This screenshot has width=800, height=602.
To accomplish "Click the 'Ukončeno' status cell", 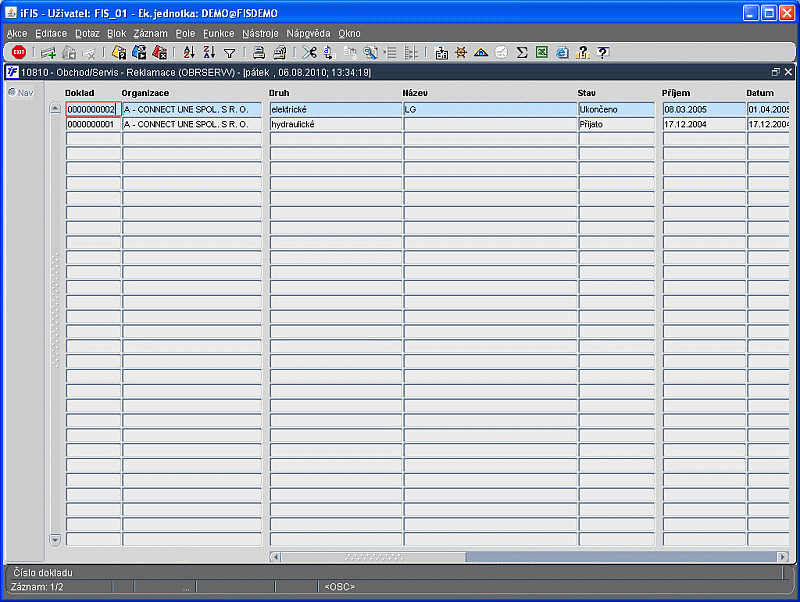I will tap(616, 109).
